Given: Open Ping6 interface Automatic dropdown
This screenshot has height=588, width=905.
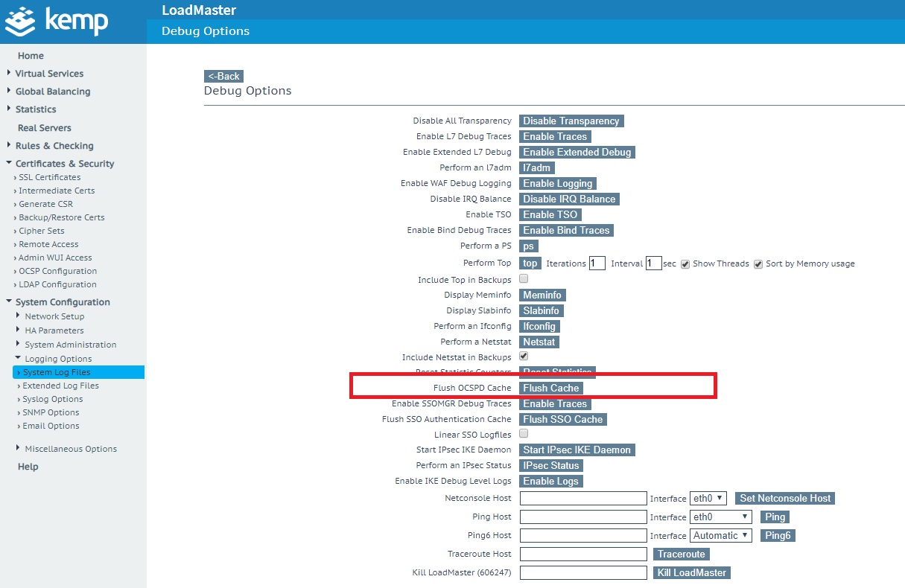Looking at the screenshot, I should pyautogui.click(x=721, y=535).
